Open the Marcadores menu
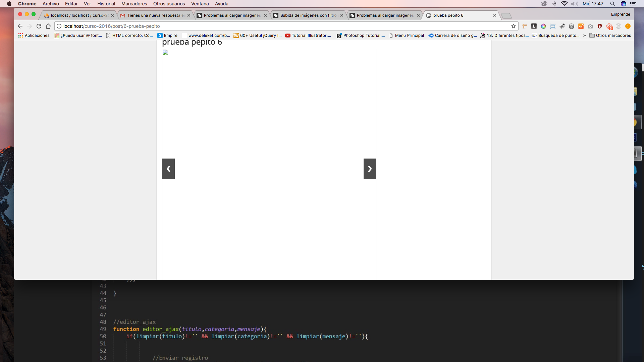Image resolution: width=644 pixels, height=362 pixels. tap(134, 4)
